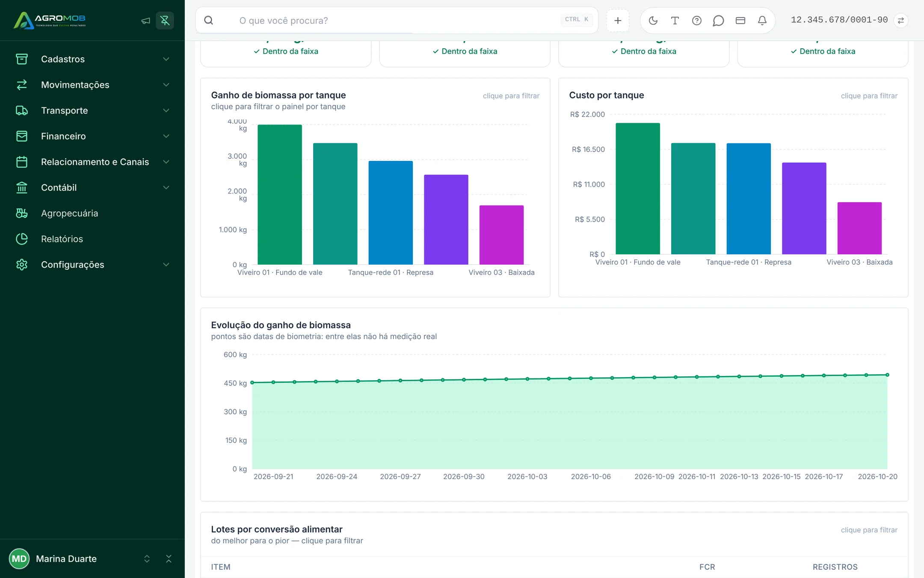
Task: Click the 12.345.678/0001-90 company ID
Action: 839,20
